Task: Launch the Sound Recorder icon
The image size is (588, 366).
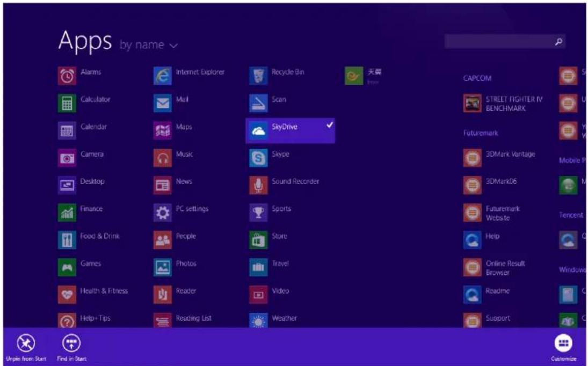Action: (258, 186)
